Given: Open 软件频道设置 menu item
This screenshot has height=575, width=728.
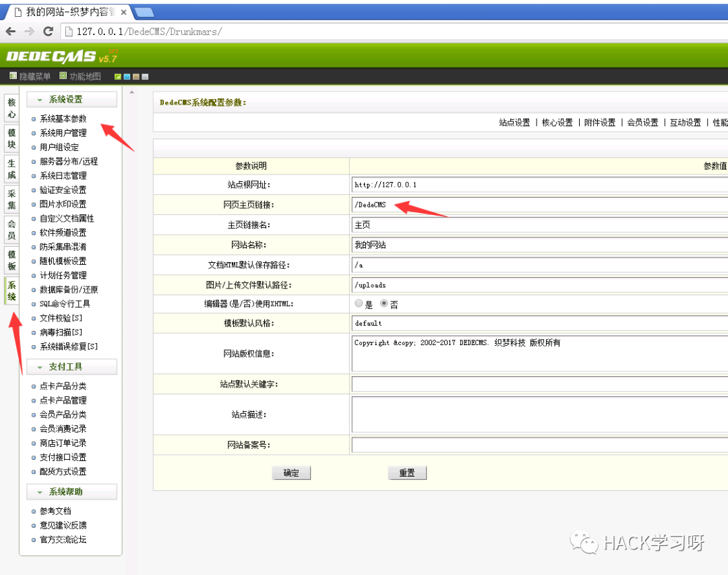Looking at the screenshot, I should click(63, 233).
